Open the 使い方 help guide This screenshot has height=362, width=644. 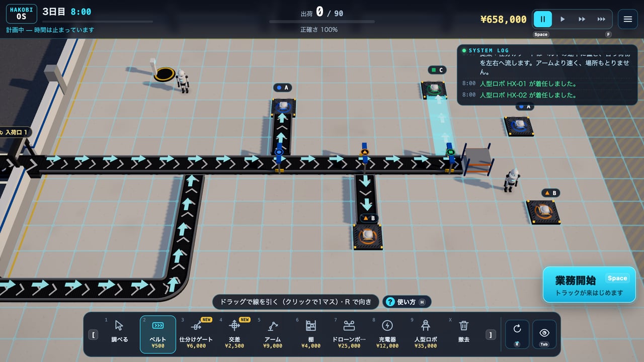pyautogui.click(x=407, y=302)
